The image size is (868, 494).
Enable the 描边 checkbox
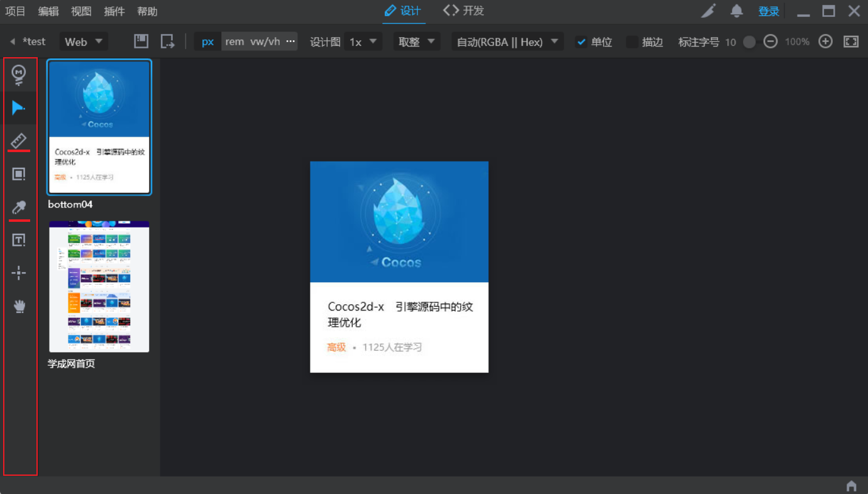(632, 42)
